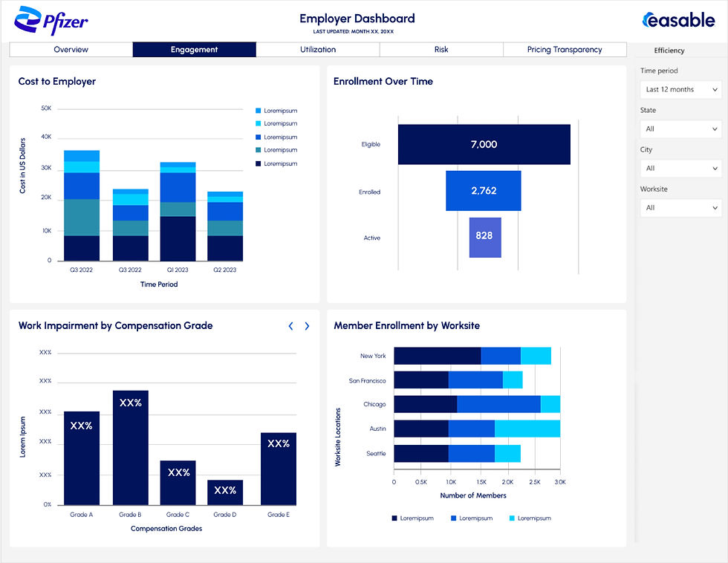Click the dark blue legend marker under Member Enrollment
This screenshot has width=728, height=563.
394,518
